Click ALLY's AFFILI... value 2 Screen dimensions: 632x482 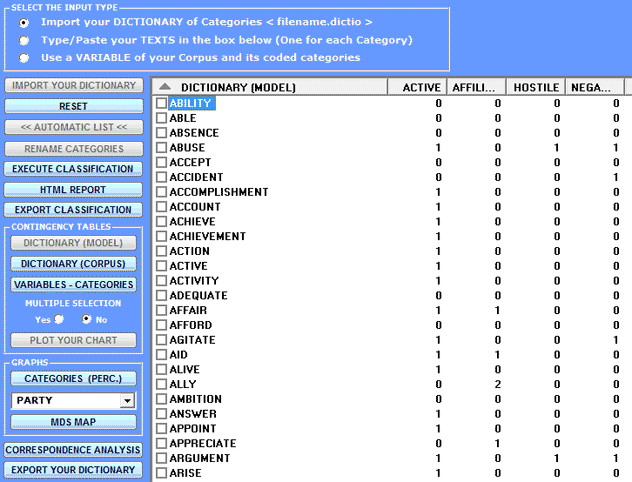coord(498,384)
